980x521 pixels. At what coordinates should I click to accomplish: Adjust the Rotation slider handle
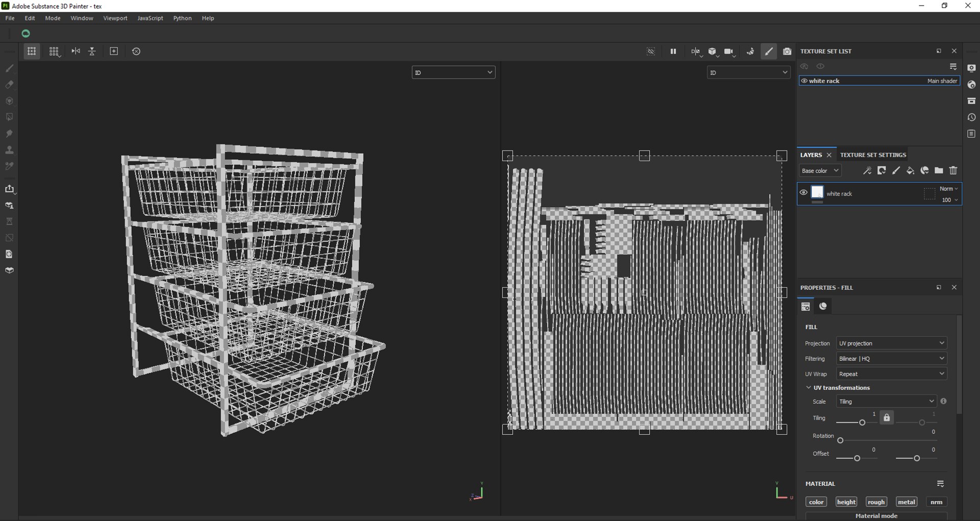[x=840, y=440]
